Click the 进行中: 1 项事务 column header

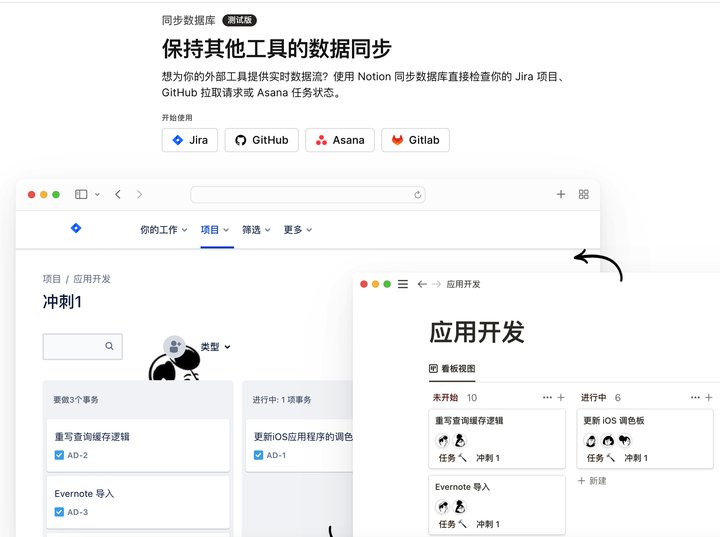[281, 400]
